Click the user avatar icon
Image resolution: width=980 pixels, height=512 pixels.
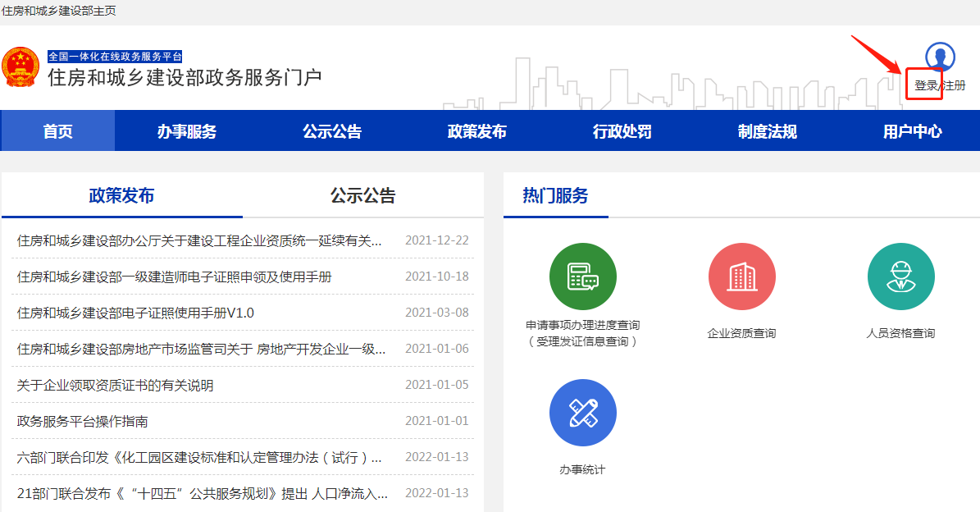(x=940, y=57)
